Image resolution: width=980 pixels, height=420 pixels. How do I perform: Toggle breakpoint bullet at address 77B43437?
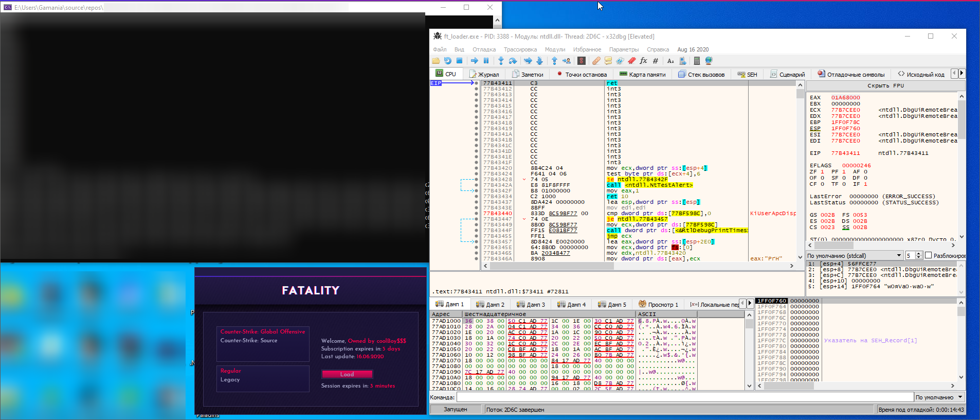coord(476,202)
